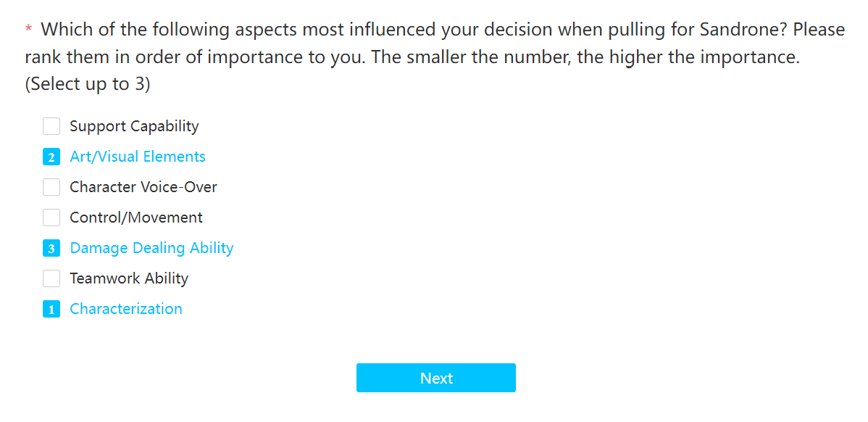868x422 pixels.
Task: Click the red required asterisk
Action: (29, 29)
